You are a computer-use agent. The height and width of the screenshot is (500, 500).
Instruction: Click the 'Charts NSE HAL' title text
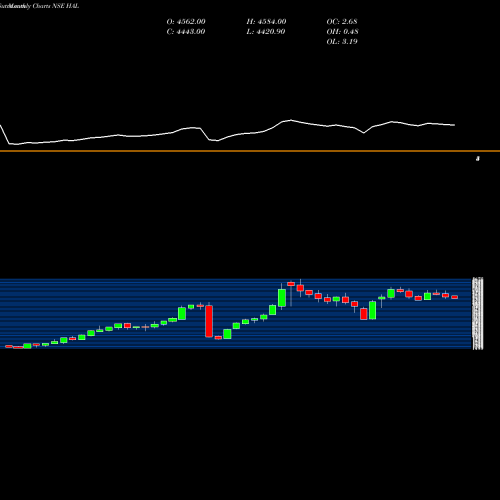(56, 6)
